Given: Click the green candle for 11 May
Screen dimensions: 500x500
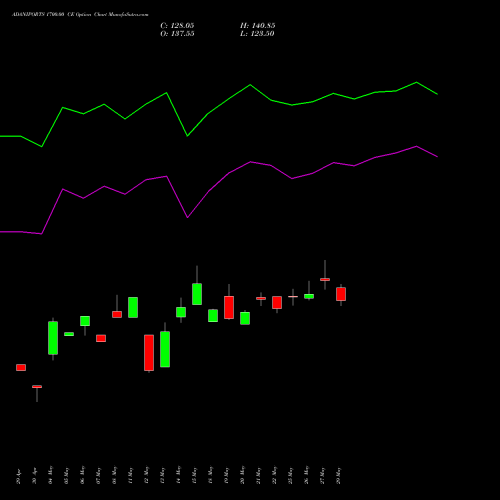Looking at the screenshot, I should tap(133, 307).
